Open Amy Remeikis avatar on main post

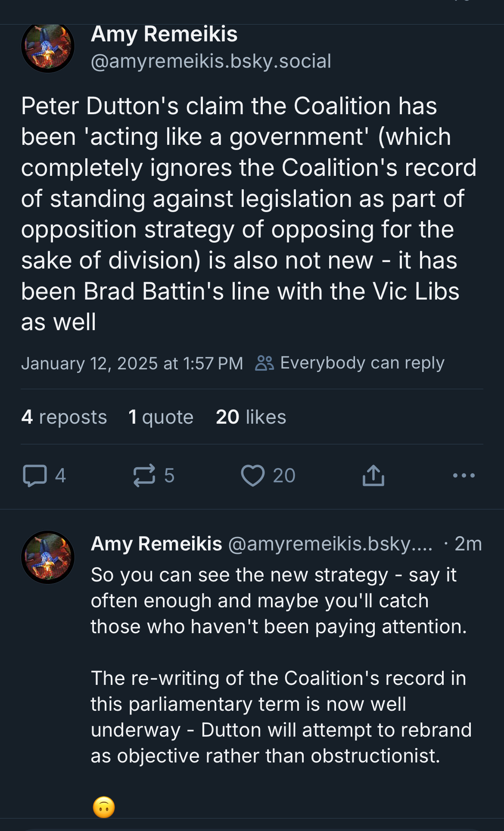coord(47,47)
